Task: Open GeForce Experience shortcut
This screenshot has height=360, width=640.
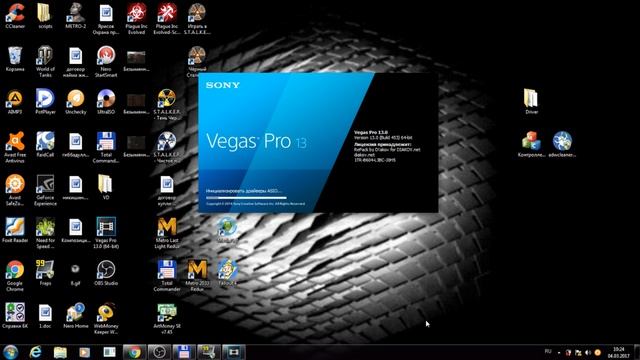Action: 45,190
